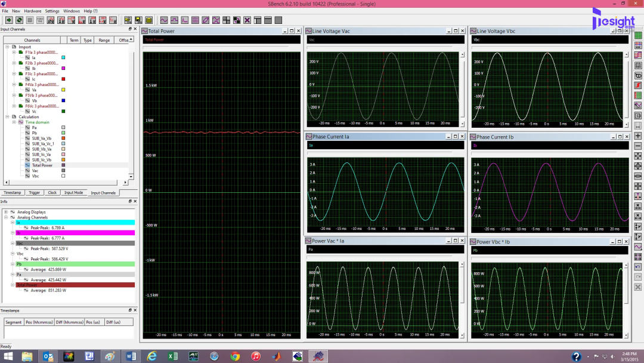Click the four-quadrant tile windows toolbar icon
This screenshot has height=363, width=644.
227,20
